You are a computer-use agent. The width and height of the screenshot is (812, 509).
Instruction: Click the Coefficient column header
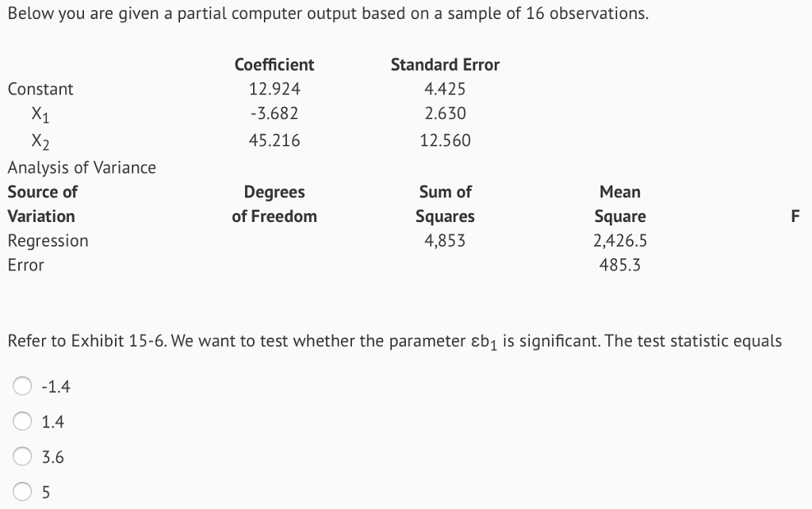pyautogui.click(x=274, y=64)
